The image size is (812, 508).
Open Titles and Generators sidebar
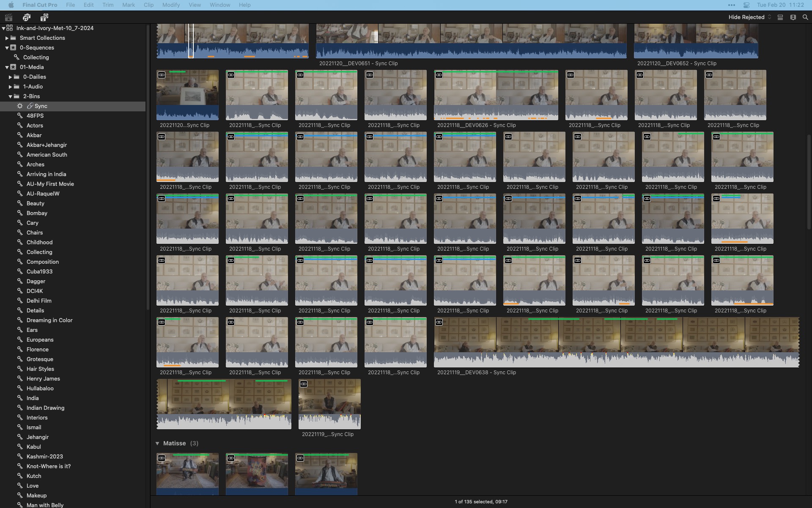(44, 17)
